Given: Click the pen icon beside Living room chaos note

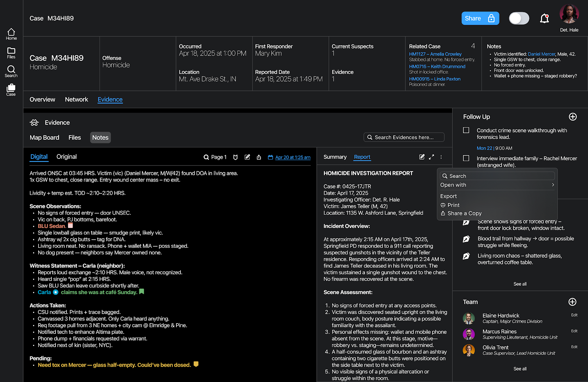Looking at the screenshot, I should [466, 256].
